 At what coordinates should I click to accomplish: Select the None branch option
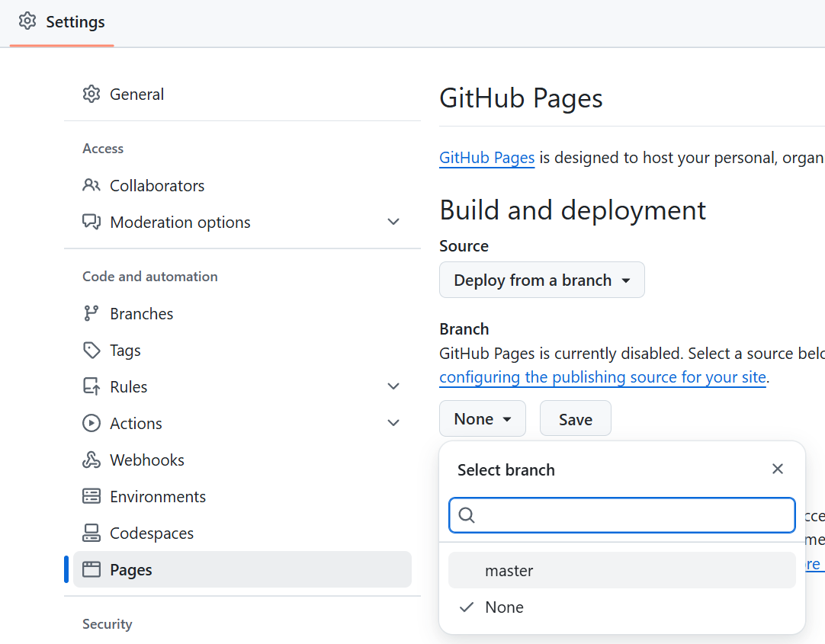pyautogui.click(x=622, y=607)
